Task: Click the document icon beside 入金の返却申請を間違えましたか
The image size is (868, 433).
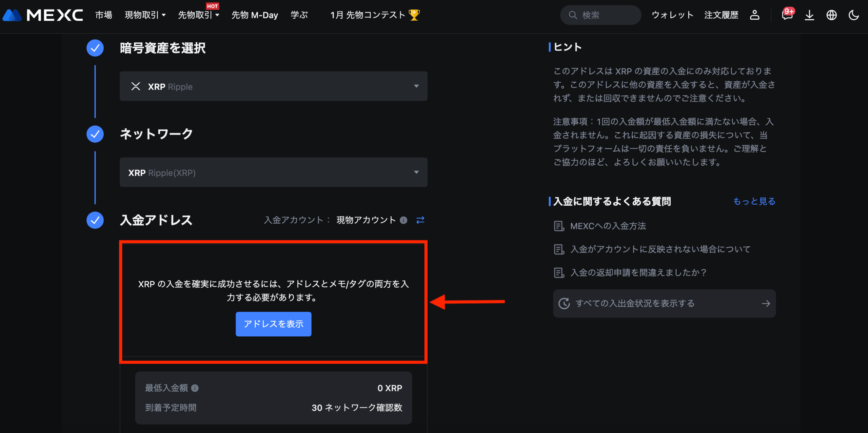Action: [x=559, y=273]
